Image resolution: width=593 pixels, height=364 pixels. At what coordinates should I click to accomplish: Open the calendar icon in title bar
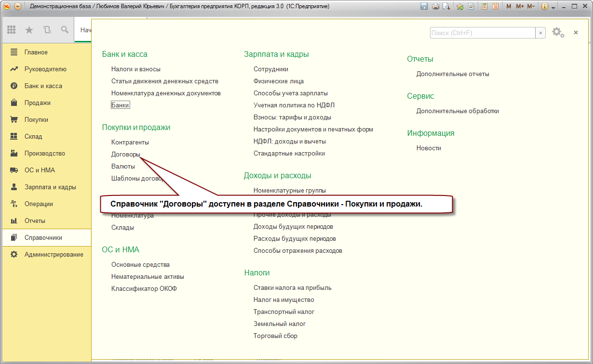coord(495,6)
